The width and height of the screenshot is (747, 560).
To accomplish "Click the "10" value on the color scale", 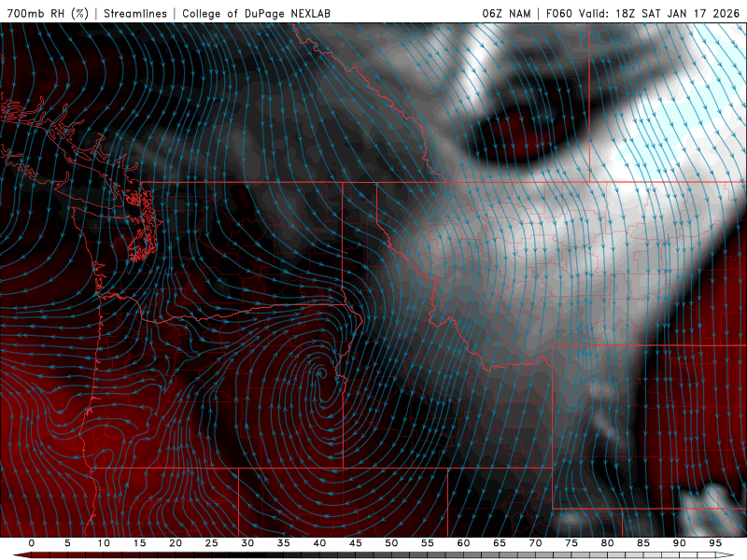I will point(104,543).
